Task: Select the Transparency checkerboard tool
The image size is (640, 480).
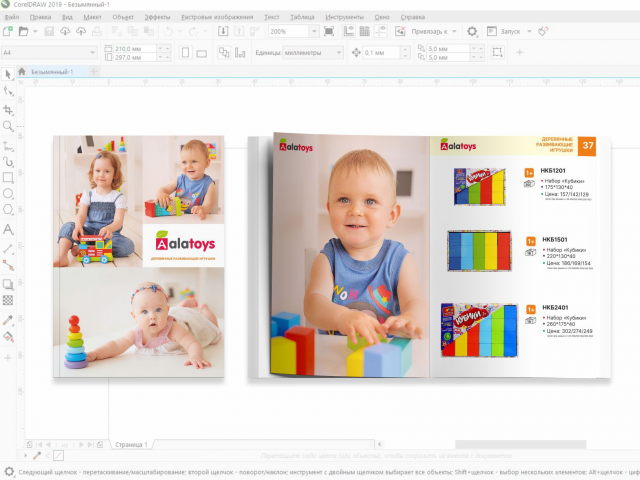Action: coord(8,300)
